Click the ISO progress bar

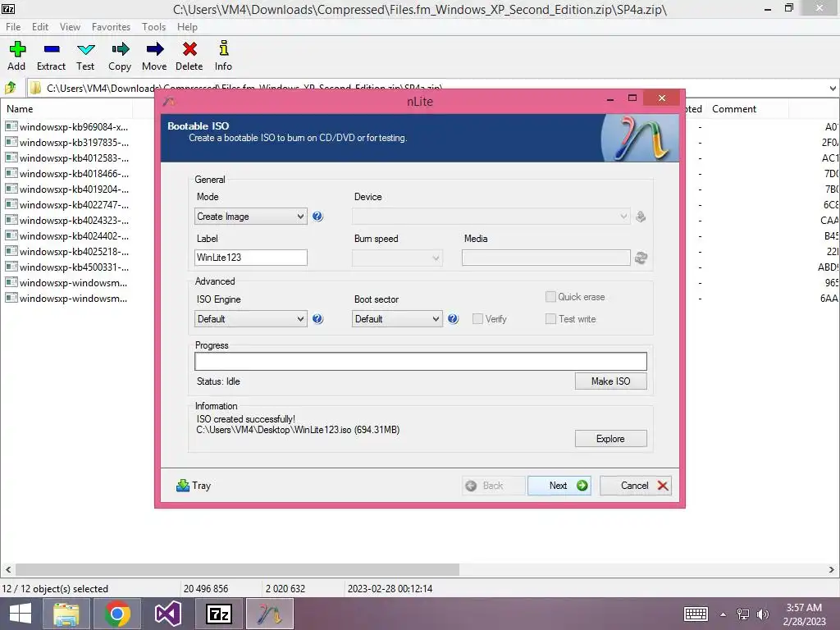click(x=421, y=361)
